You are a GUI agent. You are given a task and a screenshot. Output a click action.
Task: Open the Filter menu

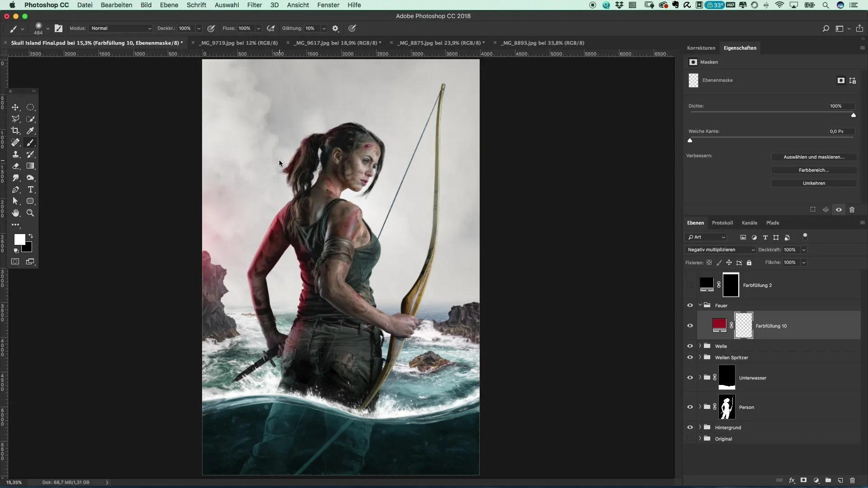[x=255, y=5]
